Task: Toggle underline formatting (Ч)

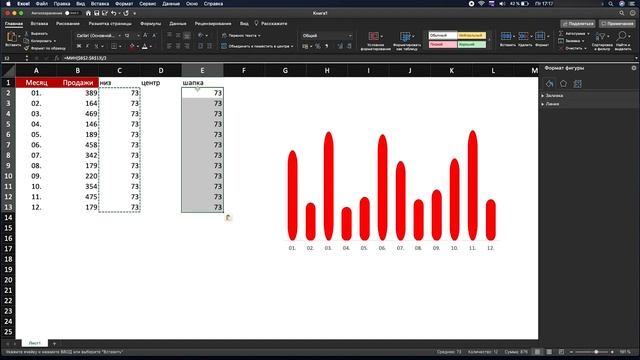Action: pos(96,46)
